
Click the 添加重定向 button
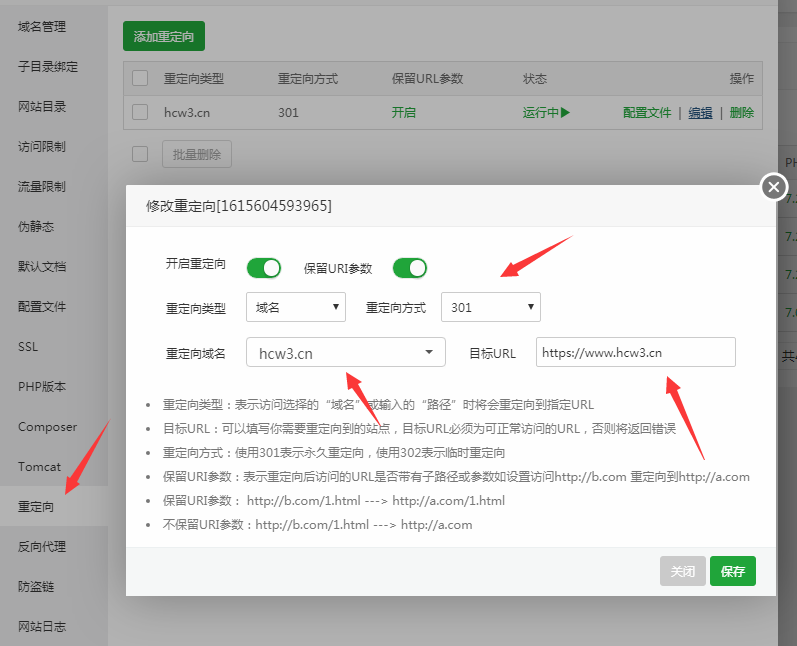(164, 36)
